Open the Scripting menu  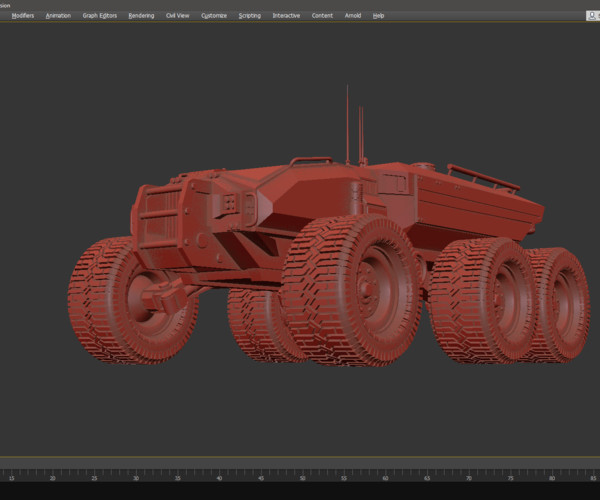249,16
